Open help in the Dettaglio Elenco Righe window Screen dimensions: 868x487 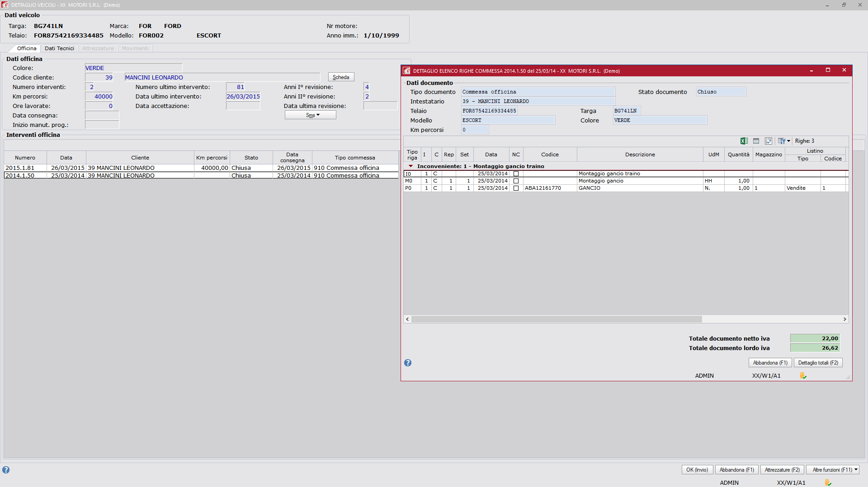(408, 363)
